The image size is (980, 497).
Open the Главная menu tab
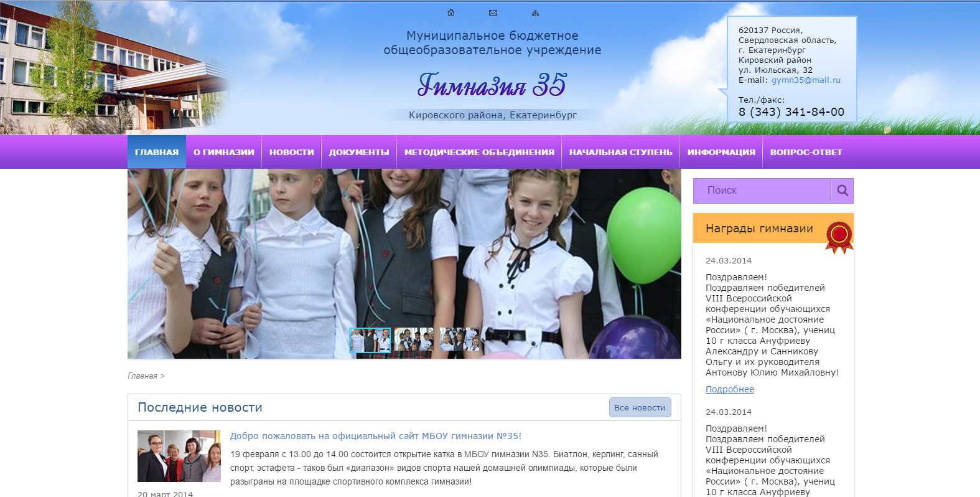pos(157,152)
